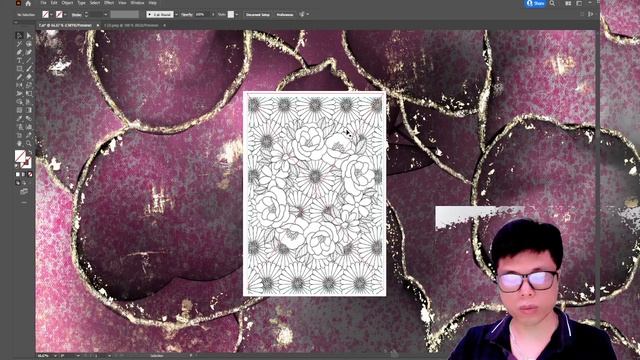Select the Eraser tool
Screen dimensions: 640x360
click(x=29, y=77)
